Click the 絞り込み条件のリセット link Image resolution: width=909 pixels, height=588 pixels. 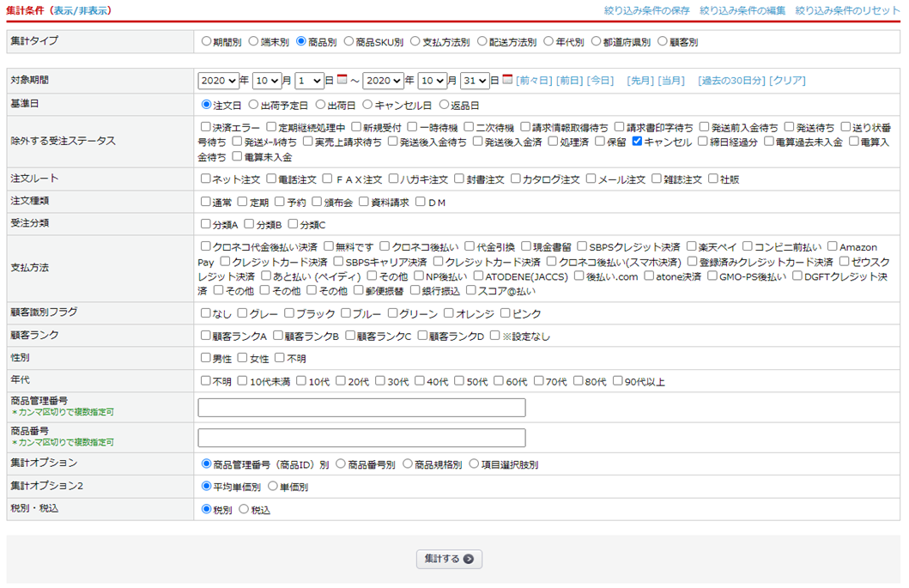[847, 11]
